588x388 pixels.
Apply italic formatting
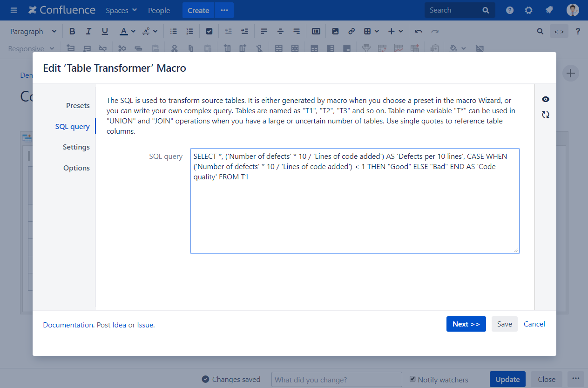(88, 31)
